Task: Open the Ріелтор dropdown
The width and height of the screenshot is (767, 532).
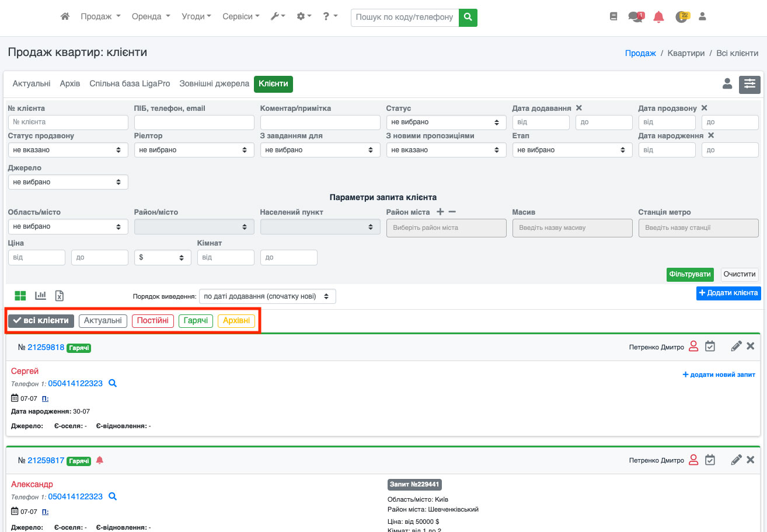Action: (194, 150)
